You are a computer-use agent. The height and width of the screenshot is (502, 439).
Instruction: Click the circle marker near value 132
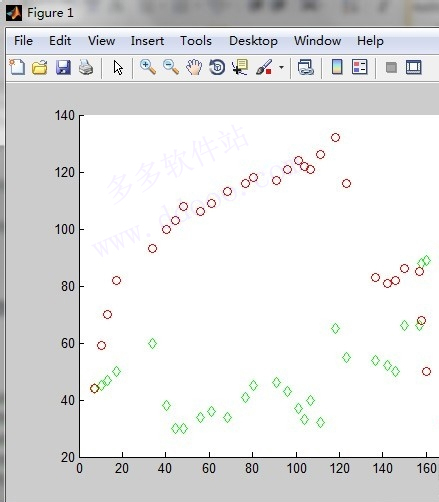click(x=335, y=137)
